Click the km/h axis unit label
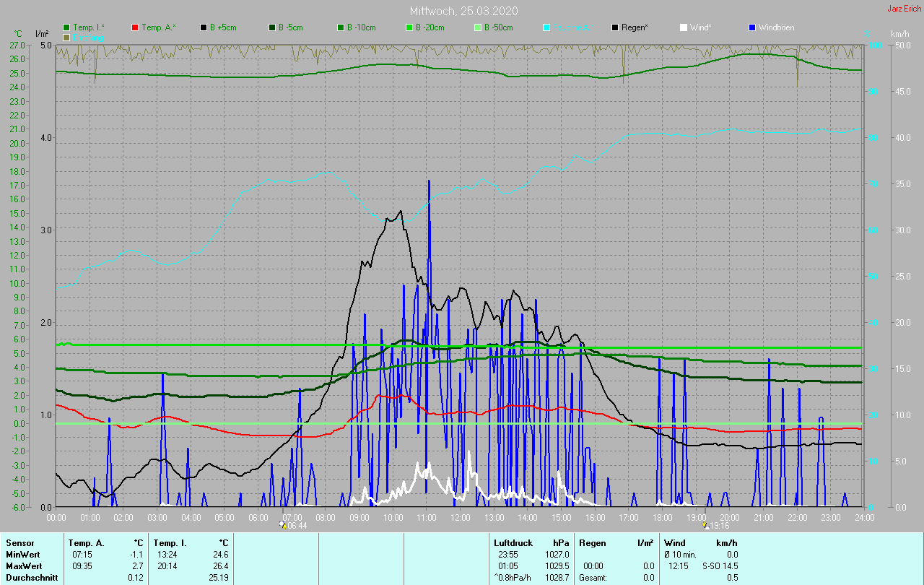 coord(899,34)
